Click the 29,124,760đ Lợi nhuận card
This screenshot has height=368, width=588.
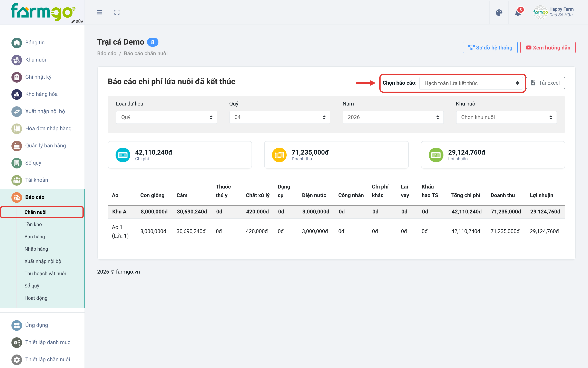point(493,155)
